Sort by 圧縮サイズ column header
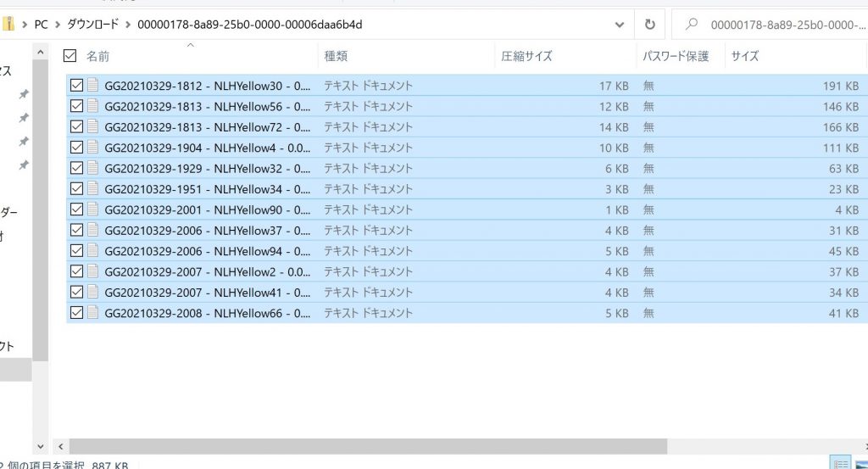 pyautogui.click(x=526, y=56)
